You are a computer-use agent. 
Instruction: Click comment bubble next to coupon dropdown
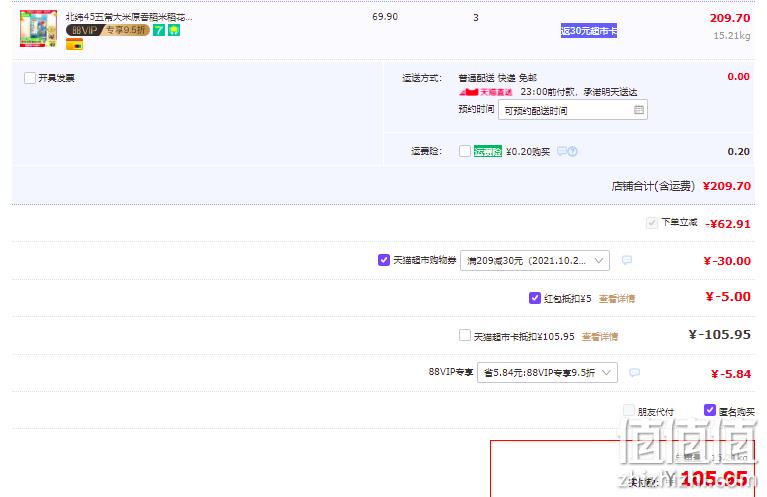pyautogui.click(x=627, y=260)
